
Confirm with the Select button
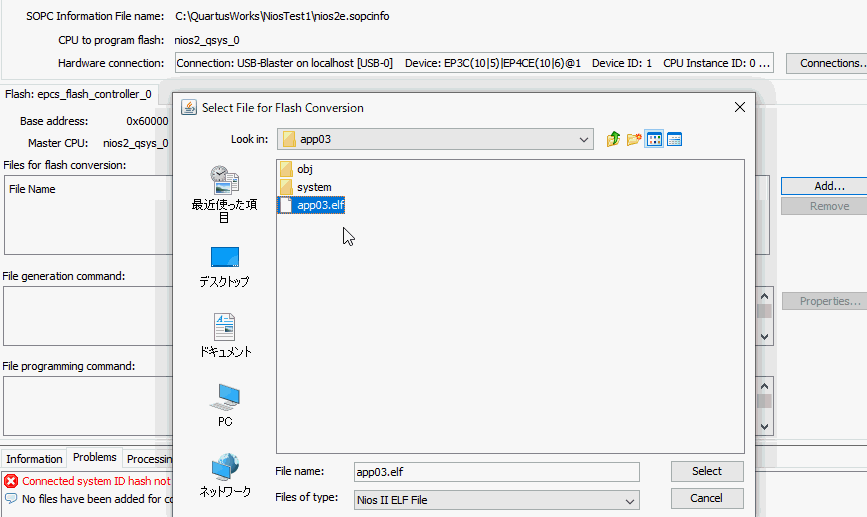tap(707, 471)
